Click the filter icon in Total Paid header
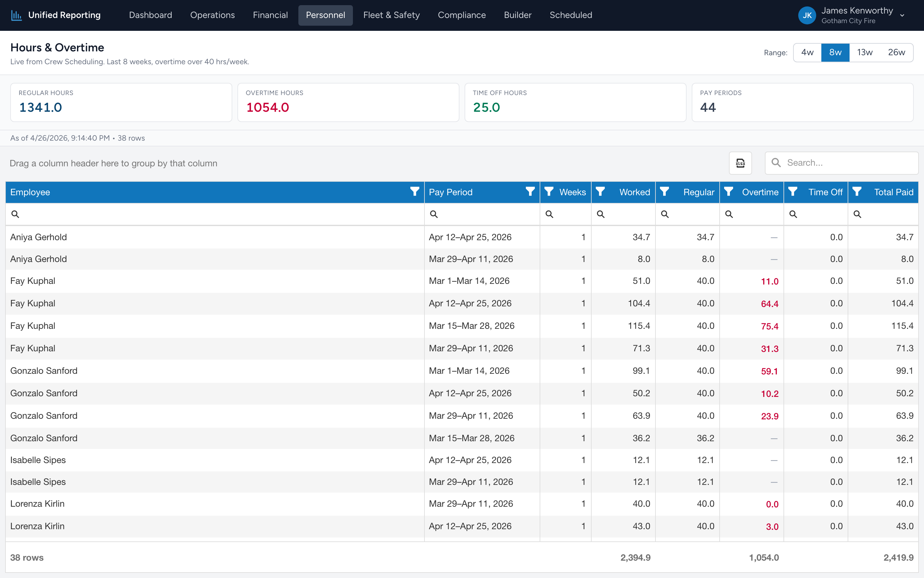Viewport: 924px width, 578px height. click(857, 191)
